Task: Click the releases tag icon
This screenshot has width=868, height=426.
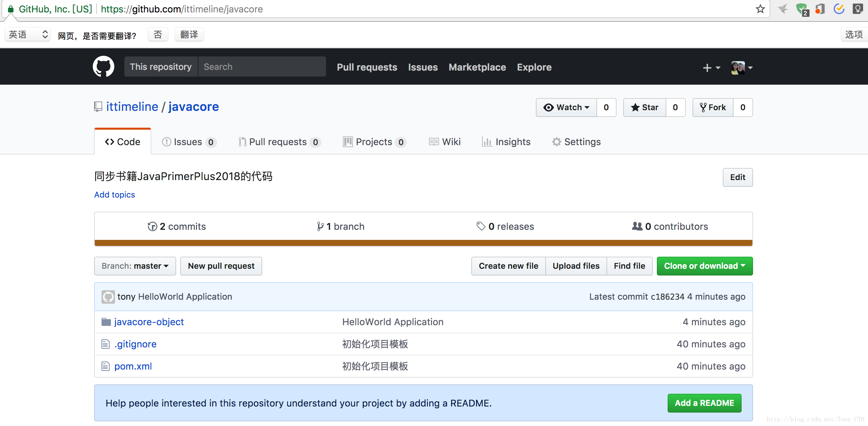Action: tap(481, 226)
